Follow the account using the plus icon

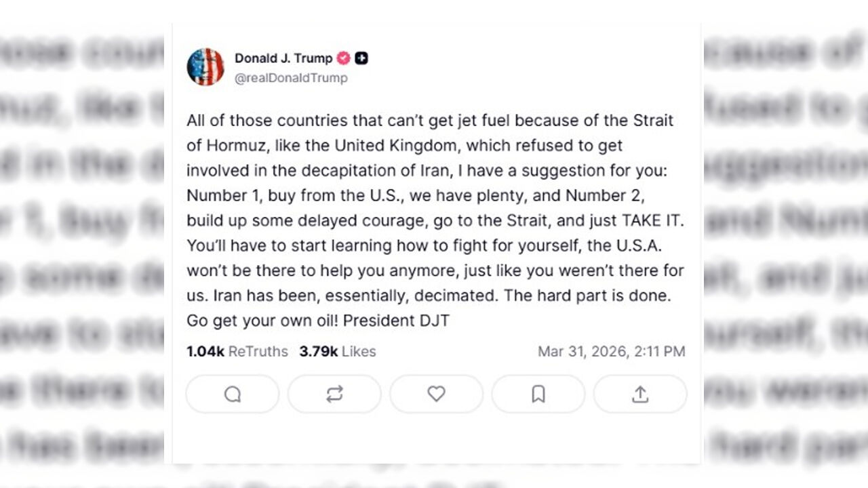(x=361, y=58)
